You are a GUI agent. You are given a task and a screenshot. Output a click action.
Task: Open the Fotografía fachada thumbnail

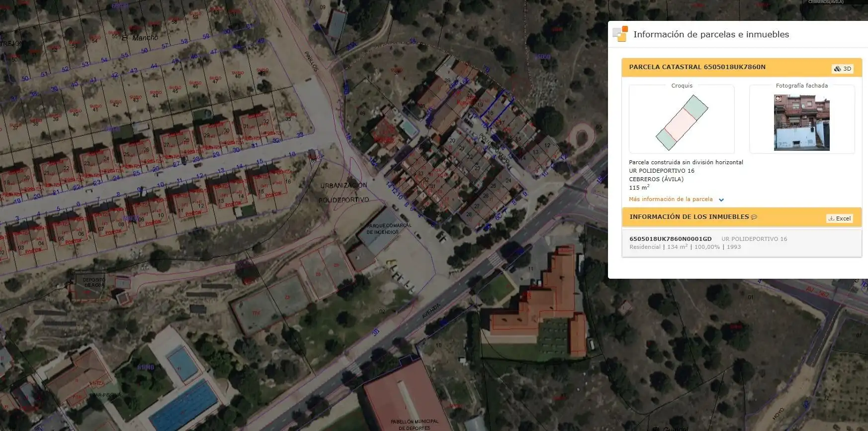coord(801,122)
